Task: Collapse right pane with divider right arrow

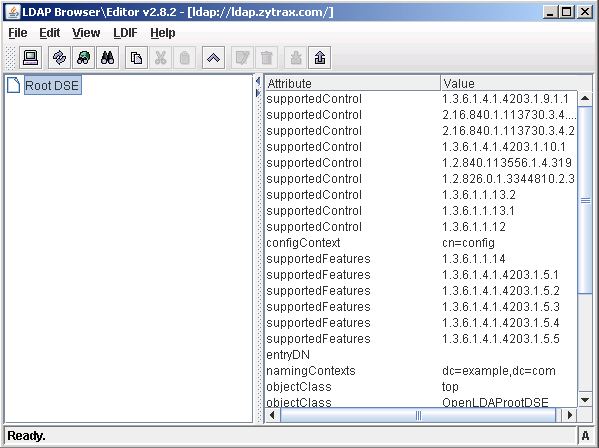Action: 258,93
